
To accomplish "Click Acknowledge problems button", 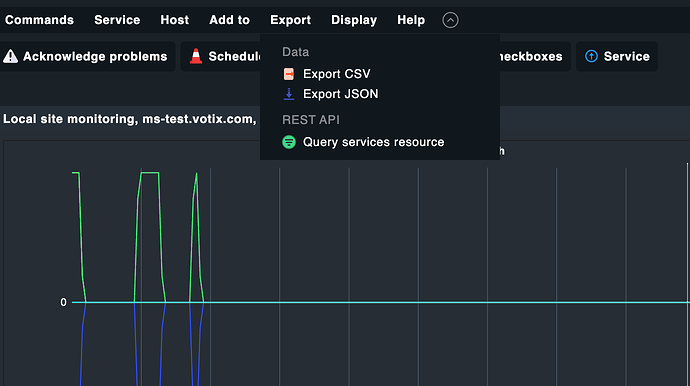I will click(x=87, y=56).
